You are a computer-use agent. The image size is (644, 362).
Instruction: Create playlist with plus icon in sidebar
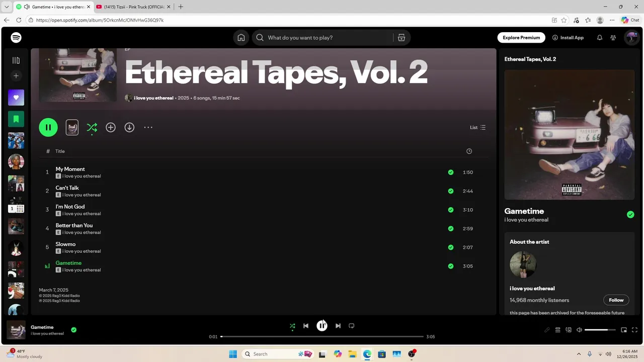[16, 76]
